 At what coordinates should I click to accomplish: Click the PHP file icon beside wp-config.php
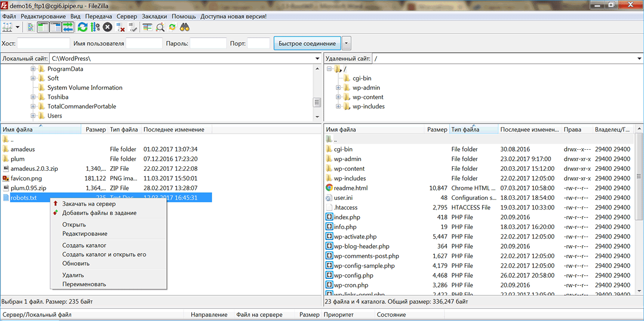[330, 275]
